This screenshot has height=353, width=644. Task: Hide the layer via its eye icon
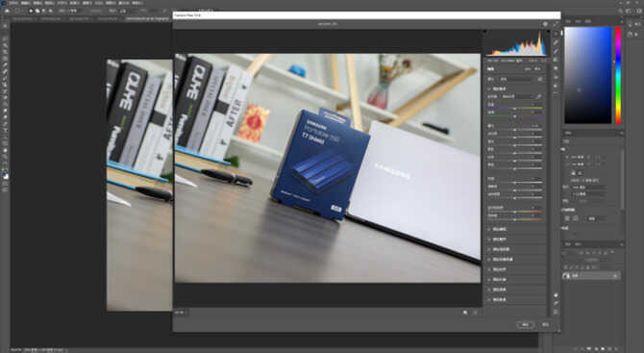click(x=566, y=276)
